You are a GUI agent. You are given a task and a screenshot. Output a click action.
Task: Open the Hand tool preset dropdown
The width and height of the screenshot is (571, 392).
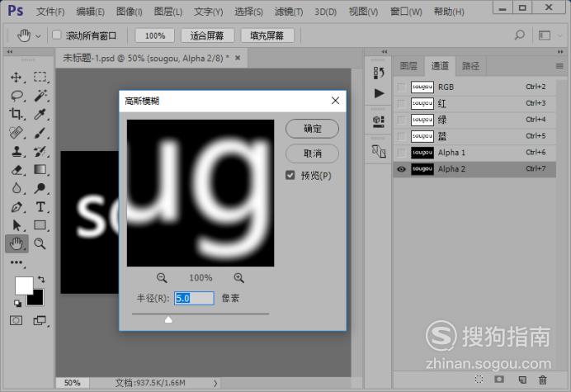38,36
